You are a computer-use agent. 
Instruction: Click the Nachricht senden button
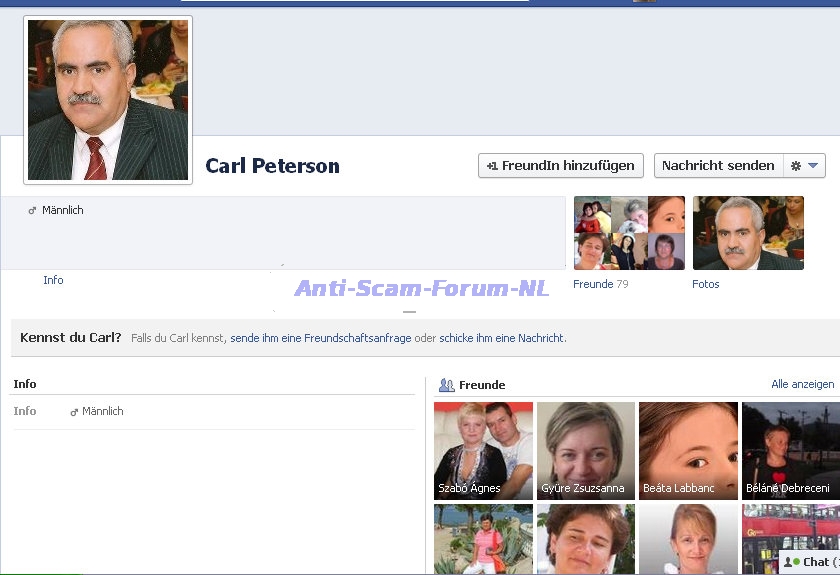(717, 166)
